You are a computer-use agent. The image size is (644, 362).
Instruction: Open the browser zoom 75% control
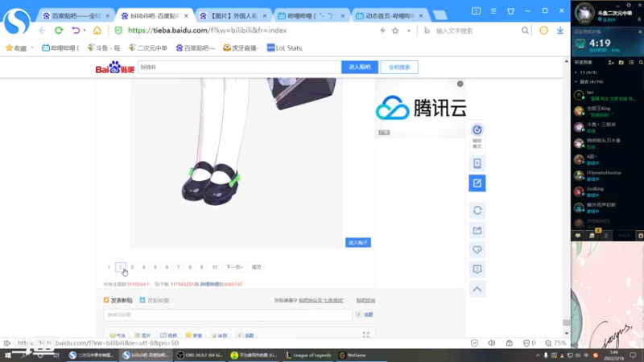tap(555, 343)
